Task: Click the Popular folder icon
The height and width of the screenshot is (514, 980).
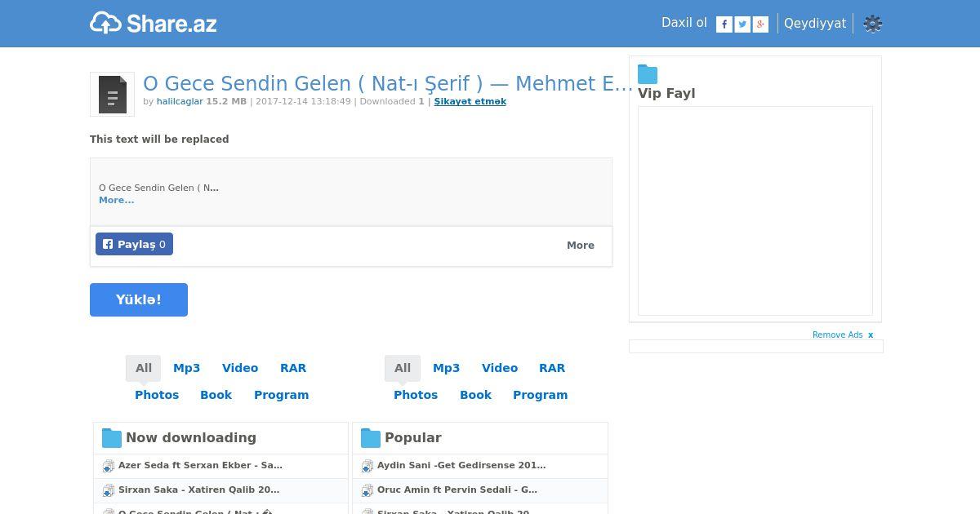Action: tap(371, 438)
